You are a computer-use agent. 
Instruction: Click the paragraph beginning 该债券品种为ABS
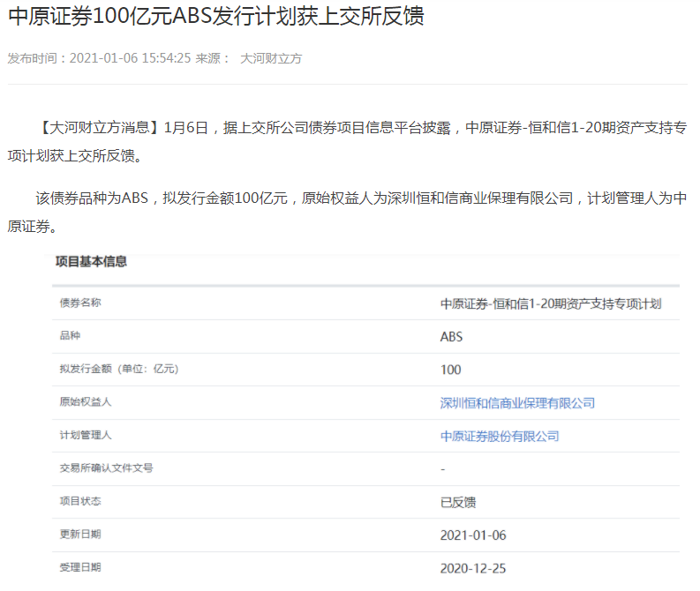pos(347,212)
